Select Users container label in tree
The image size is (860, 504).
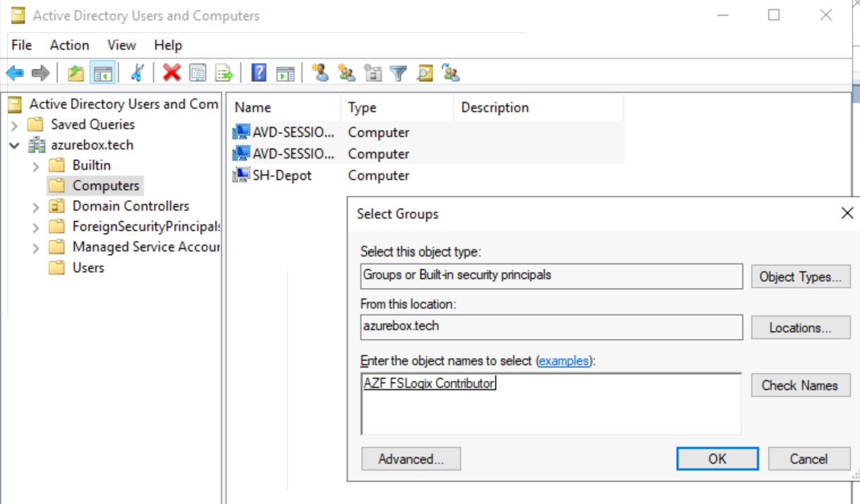tap(88, 267)
